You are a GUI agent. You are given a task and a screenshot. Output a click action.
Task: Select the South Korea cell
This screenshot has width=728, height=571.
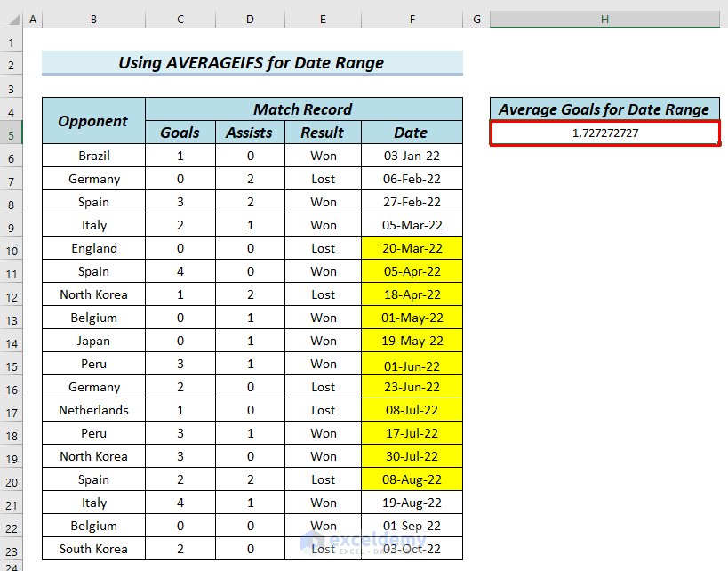point(93,549)
